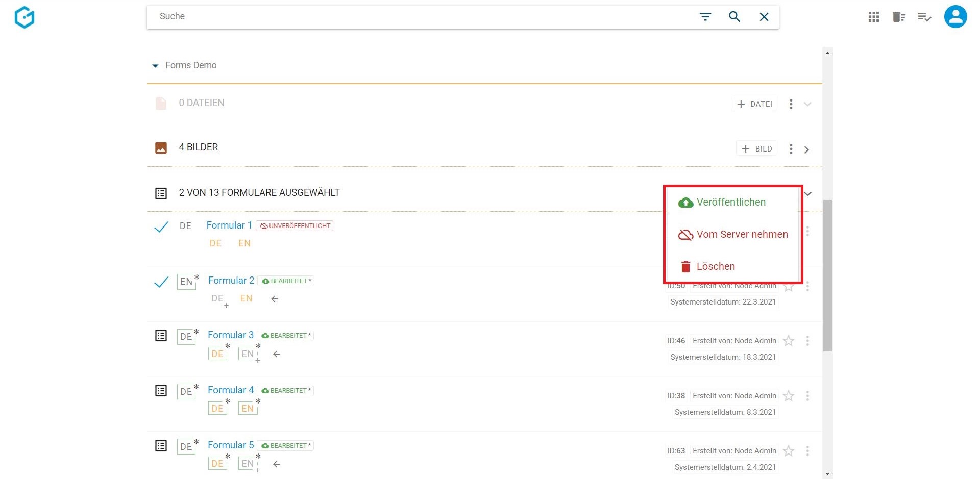Choose Veröffentlichen from the context menu
The width and height of the screenshot is (980, 479).
point(730,203)
